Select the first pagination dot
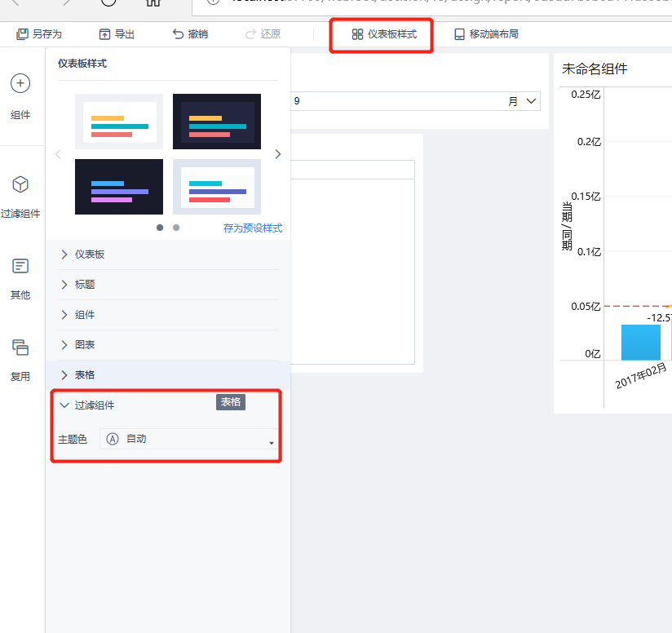672x633 pixels. (160, 228)
